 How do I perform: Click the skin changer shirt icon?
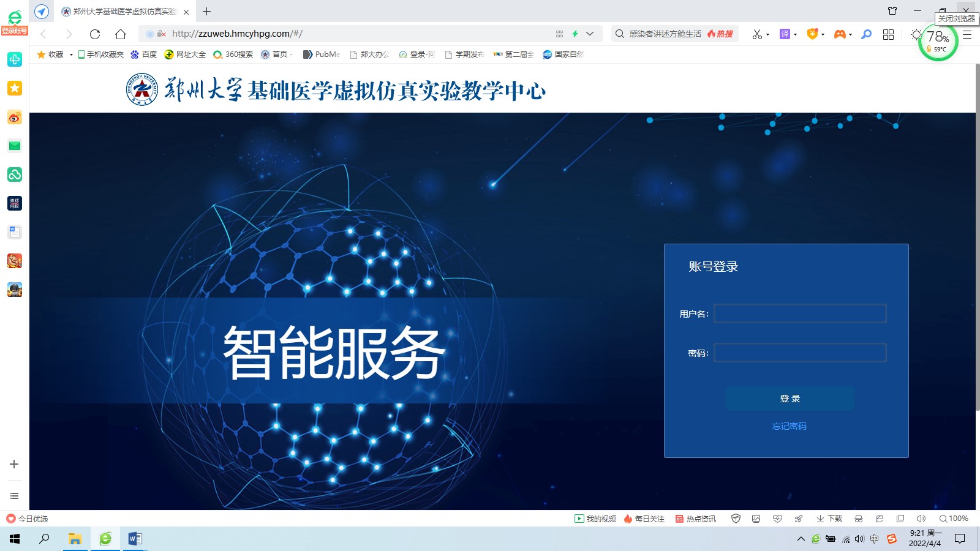(x=892, y=11)
